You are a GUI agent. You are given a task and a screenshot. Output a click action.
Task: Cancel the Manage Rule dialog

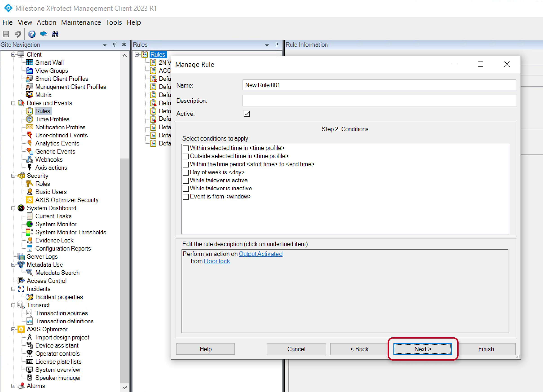point(296,349)
